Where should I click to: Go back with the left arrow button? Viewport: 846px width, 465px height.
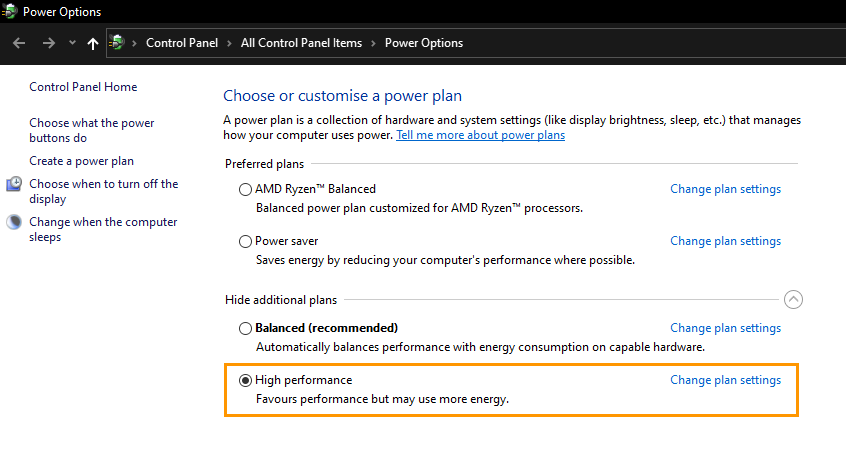click(19, 43)
